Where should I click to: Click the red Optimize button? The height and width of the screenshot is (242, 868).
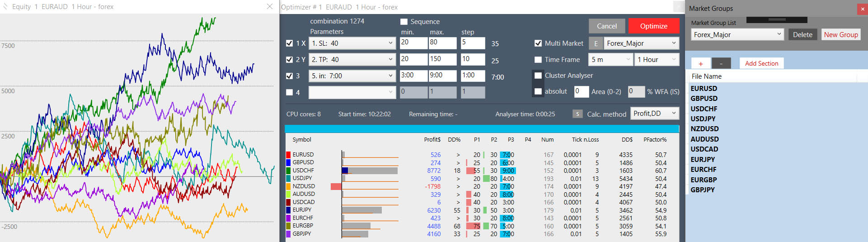click(653, 26)
